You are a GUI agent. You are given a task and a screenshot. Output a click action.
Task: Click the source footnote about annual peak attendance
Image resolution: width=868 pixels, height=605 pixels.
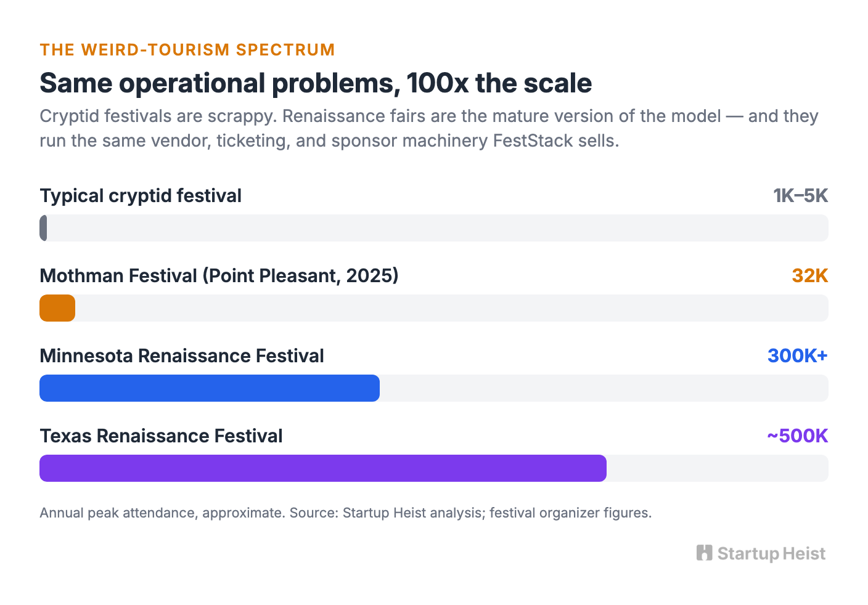(346, 513)
